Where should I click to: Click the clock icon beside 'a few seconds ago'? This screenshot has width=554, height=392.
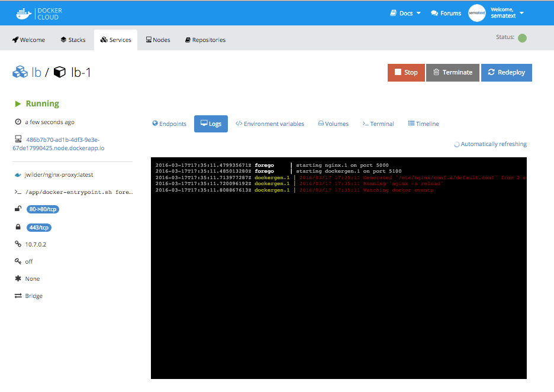(x=18, y=122)
